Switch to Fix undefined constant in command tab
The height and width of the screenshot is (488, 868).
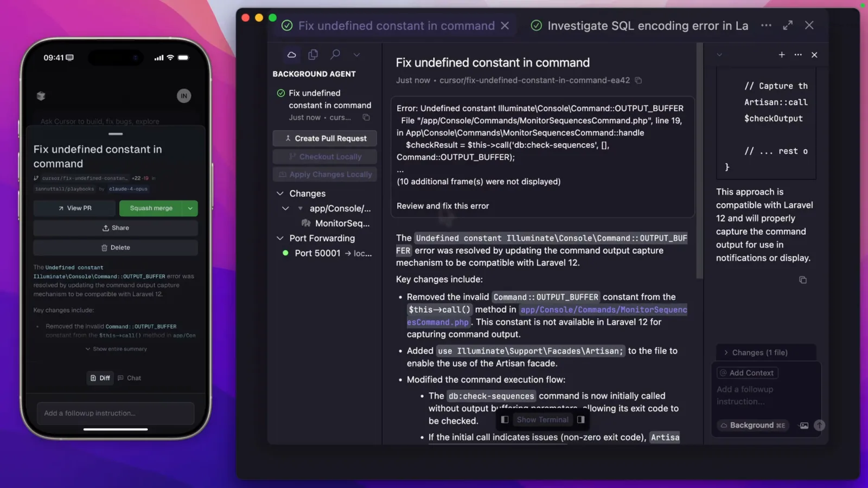click(x=395, y=25)
